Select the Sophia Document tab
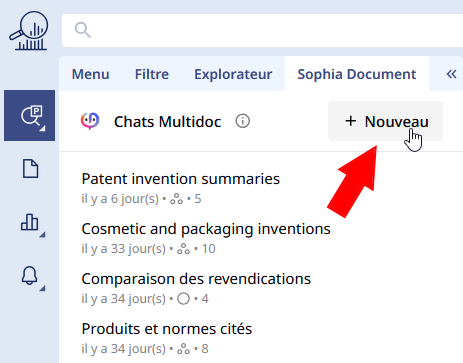 tap(357, 74)
